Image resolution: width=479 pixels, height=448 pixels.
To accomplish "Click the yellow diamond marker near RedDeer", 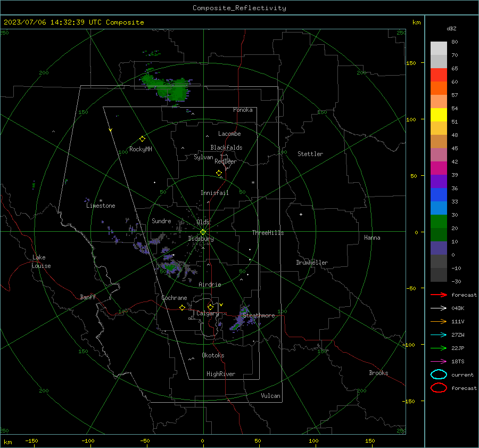I will [219, 173].
